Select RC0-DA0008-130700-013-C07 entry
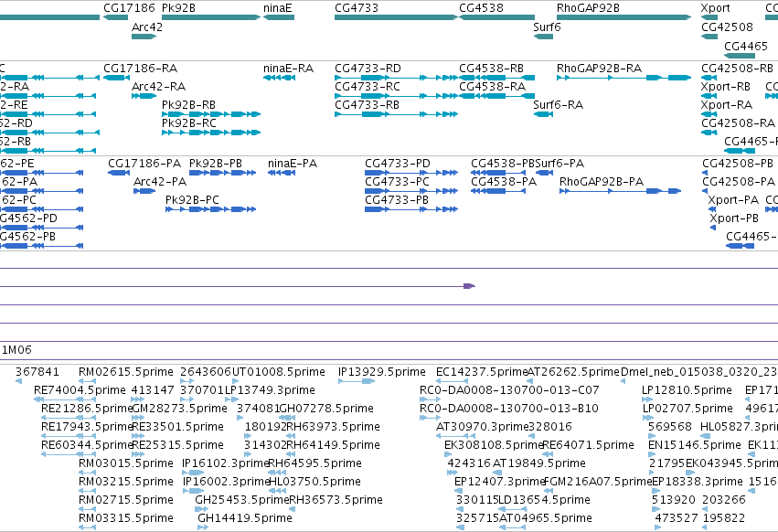Image resolution: width=778 pixels, height=532 pixels. click(x=509, y=390)
